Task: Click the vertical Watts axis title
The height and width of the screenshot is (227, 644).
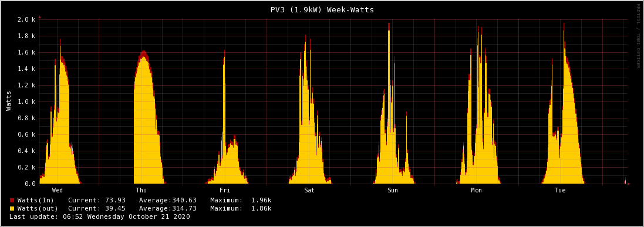Action: (8, 101)
